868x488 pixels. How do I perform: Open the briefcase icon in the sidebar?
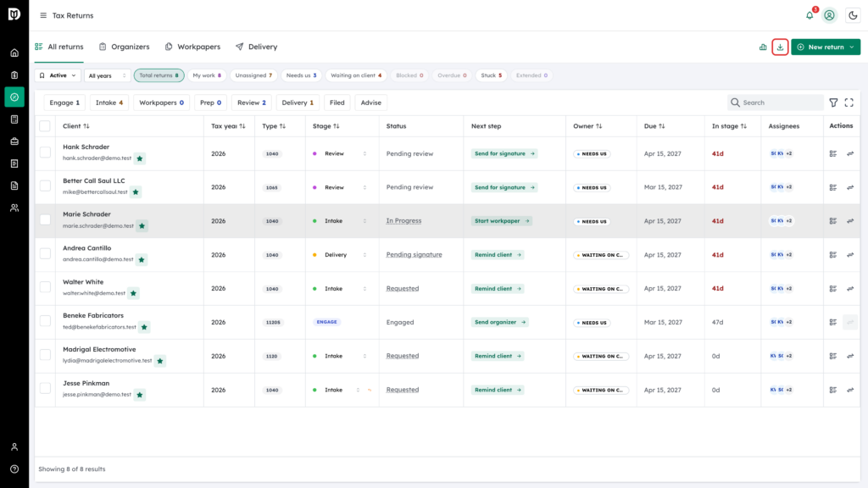[x=14, y=141]
